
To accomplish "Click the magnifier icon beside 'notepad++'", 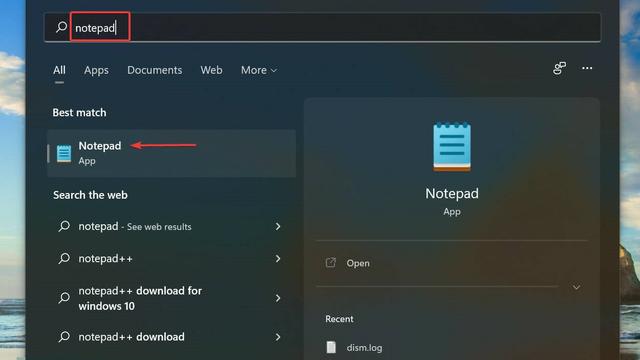I will 64,258.
